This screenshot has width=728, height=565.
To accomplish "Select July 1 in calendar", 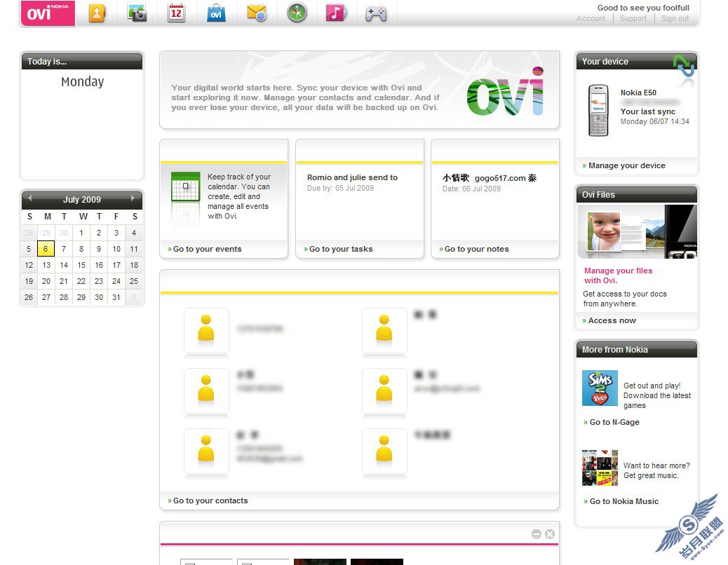I will tap(81, 233).
